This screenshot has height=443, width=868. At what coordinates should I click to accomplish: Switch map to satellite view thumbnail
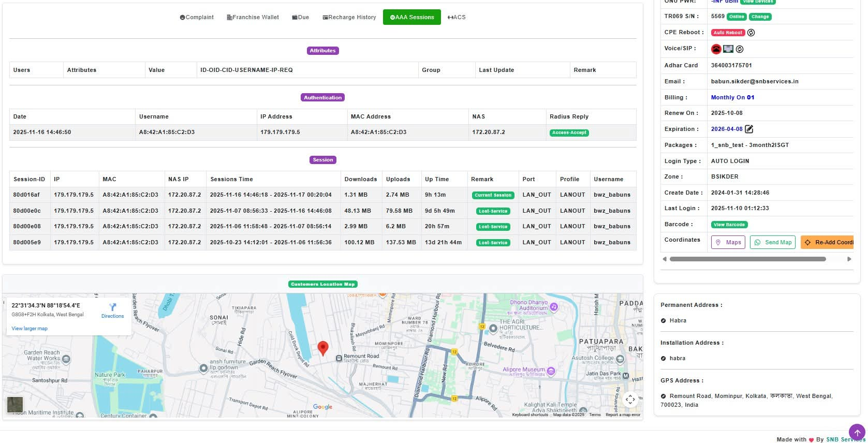[15, 405]
